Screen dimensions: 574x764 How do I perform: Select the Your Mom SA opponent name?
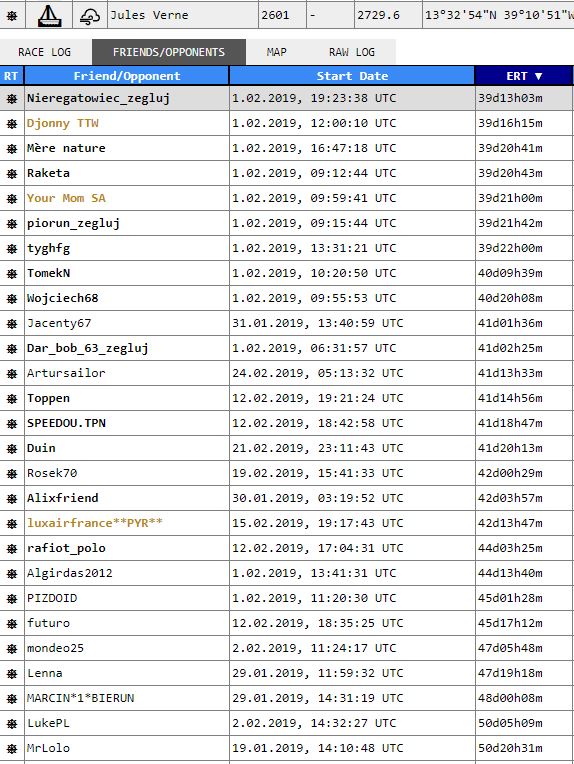point(66,198)
